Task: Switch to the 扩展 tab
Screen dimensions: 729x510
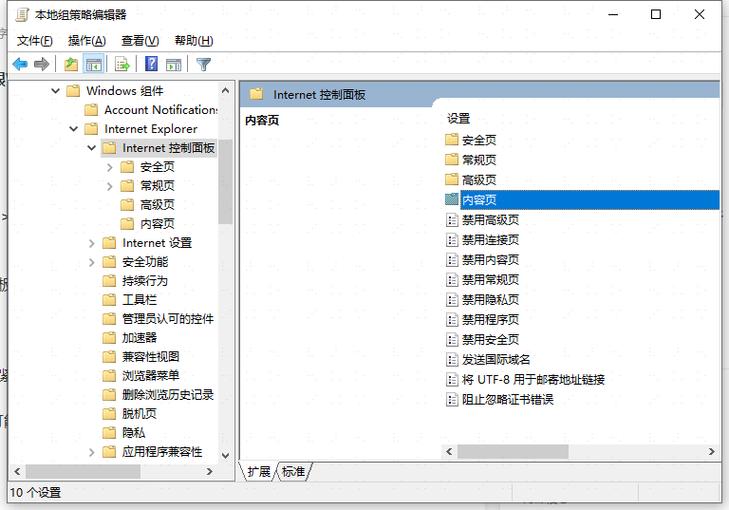Action: [x=258, y=472]
